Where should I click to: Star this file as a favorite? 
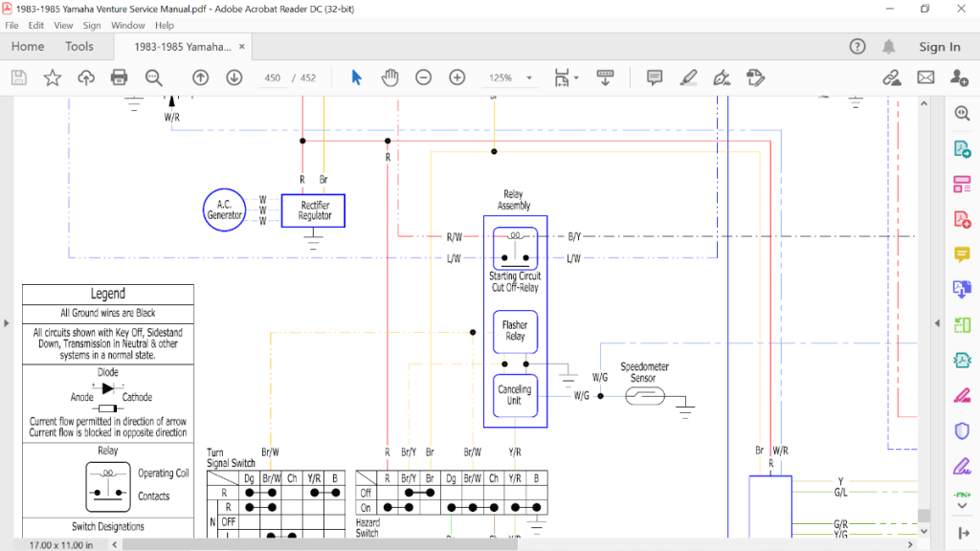pos(53,77)
